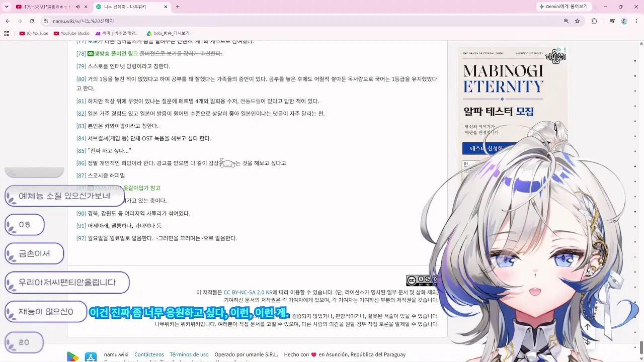Jump to footnote [79] reference

(81, 66)
